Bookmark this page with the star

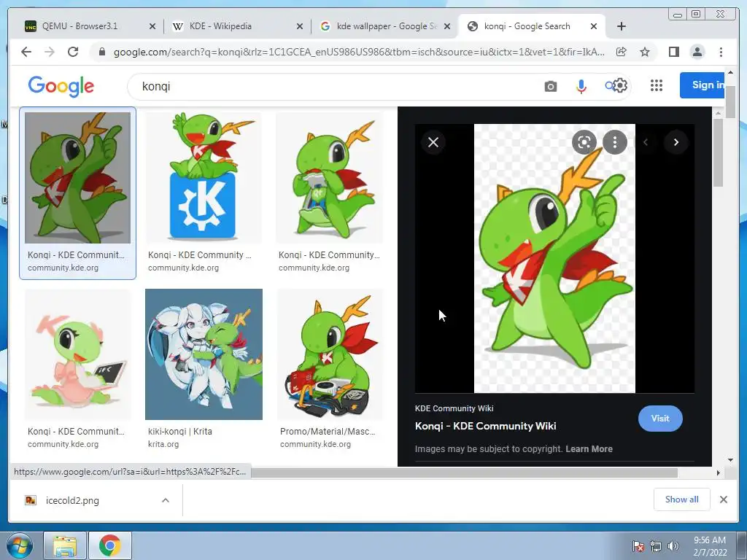[645, 52]
